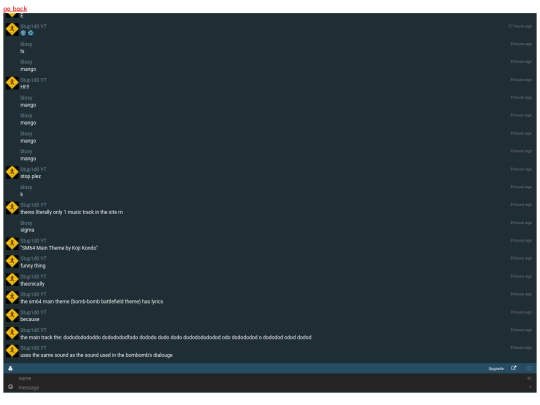Click avatar beside 'bomb-bomb battlefield theme' message
The image size is (540, 405).
[x=12, y=297]
